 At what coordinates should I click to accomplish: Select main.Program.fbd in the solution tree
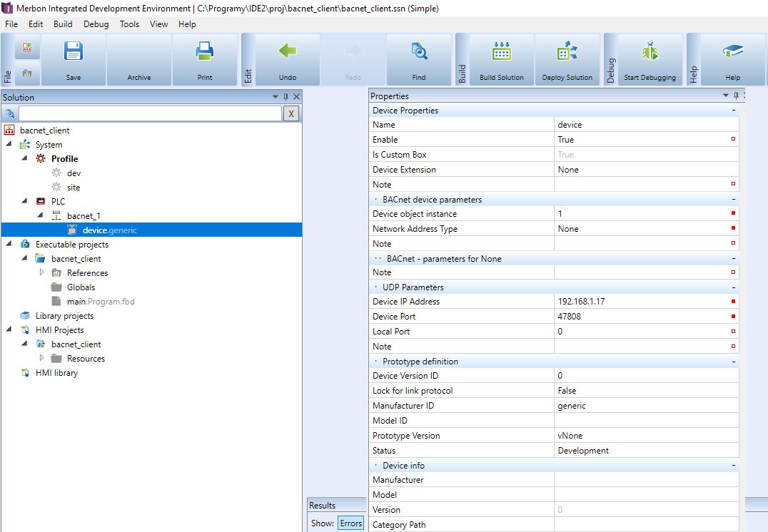100,302
